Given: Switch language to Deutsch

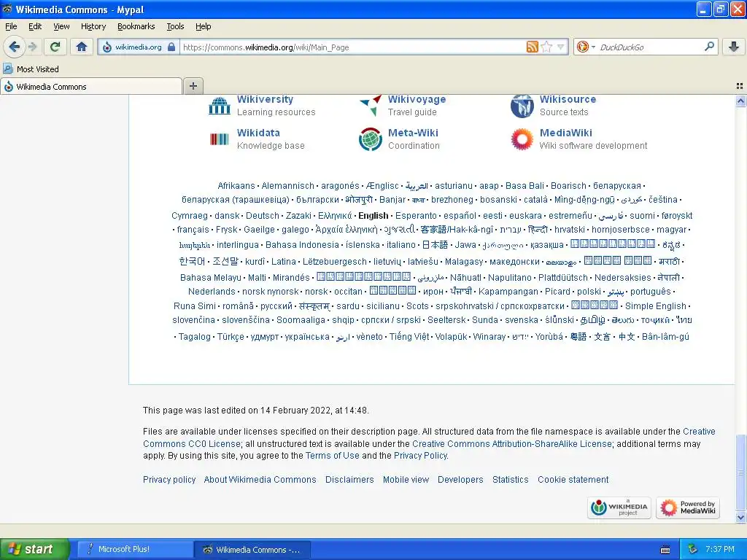Looking at the screenshot, I should 263,216.
